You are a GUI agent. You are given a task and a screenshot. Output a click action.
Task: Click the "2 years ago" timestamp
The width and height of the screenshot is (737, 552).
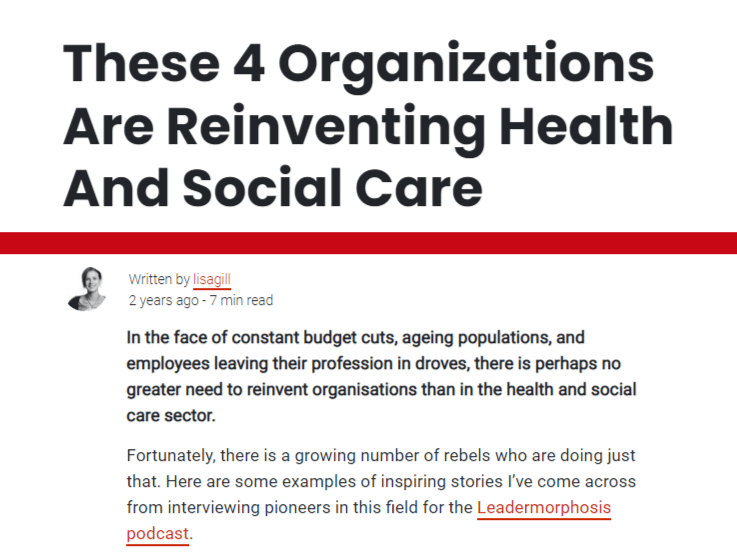point(161,300)
